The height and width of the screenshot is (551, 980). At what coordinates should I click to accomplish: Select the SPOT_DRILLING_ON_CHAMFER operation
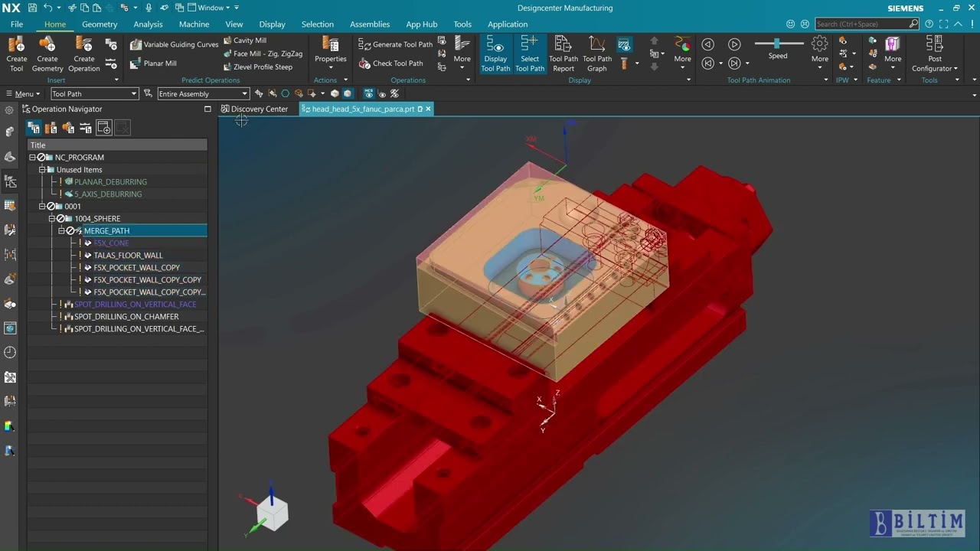(126, 317)
